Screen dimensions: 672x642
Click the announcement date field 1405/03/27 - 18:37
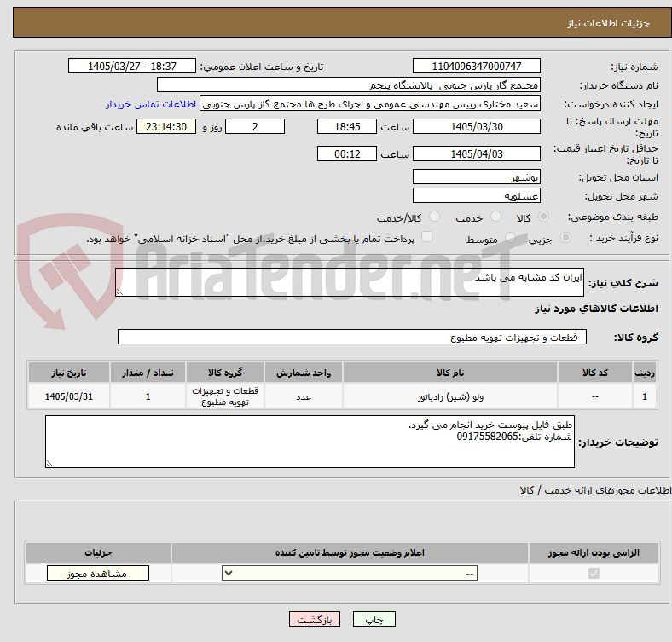(132, 66)
